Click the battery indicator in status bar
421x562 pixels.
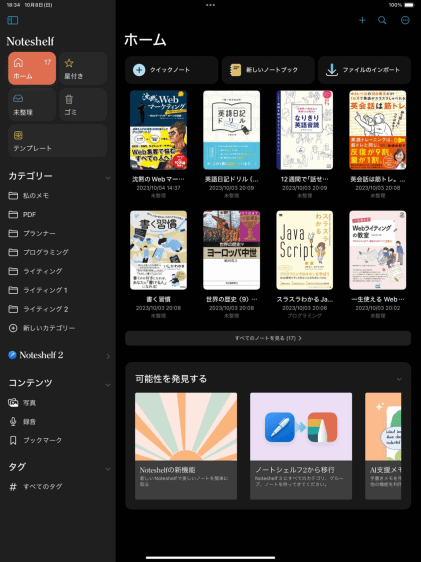(x=409, y=5)
